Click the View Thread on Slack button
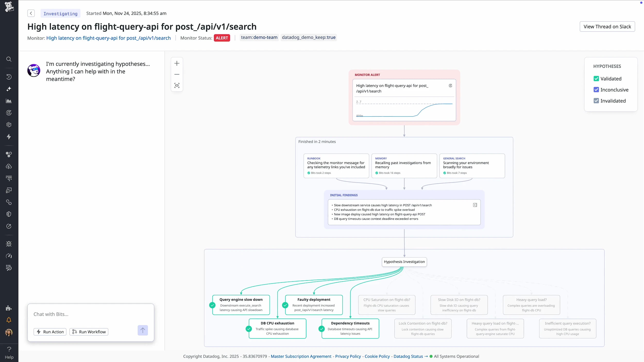Image resolution: width=644 pixels, height=362 pixels. [x=607, y=27]
